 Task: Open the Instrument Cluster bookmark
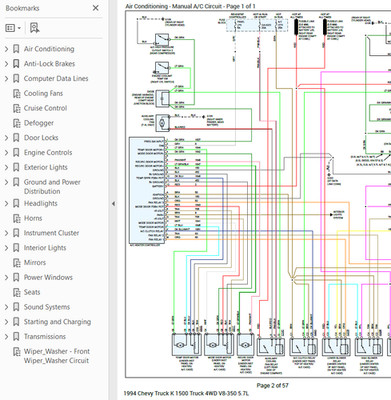(x=51, y=233)
